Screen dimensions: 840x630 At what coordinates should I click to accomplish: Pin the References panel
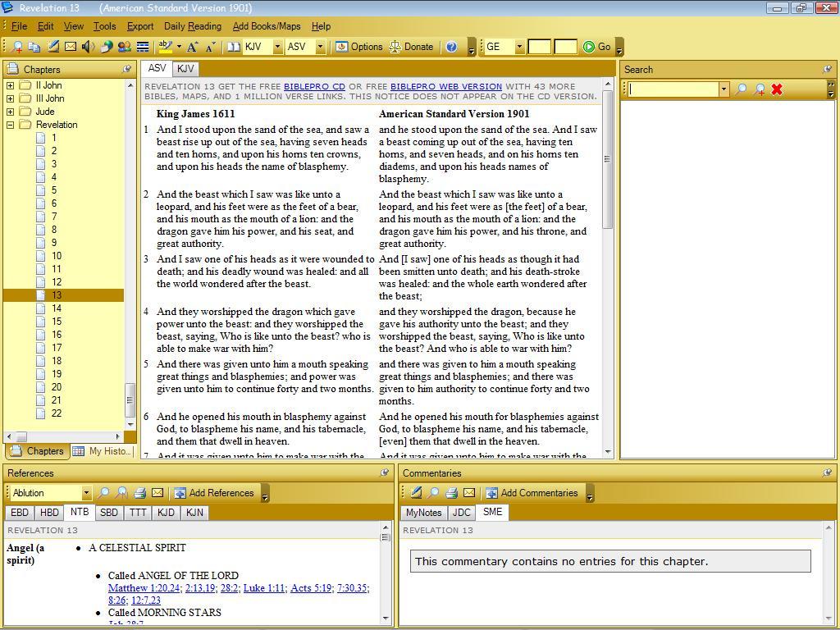384,472
